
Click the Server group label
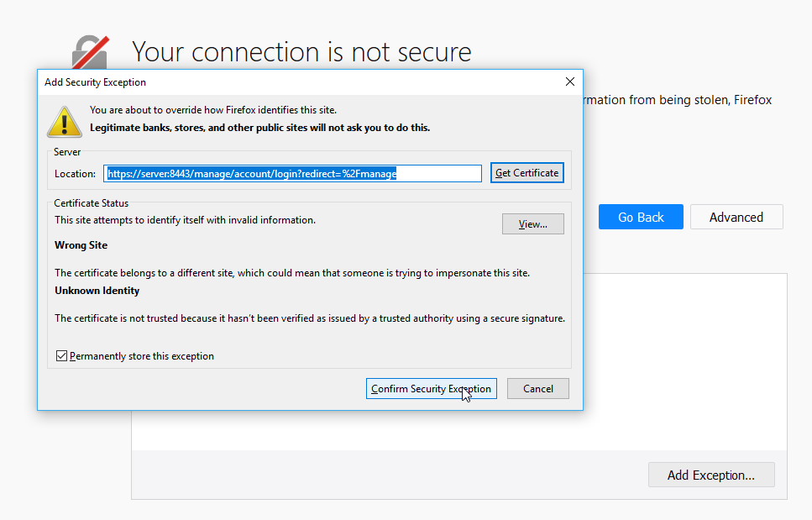pos(67,152)
